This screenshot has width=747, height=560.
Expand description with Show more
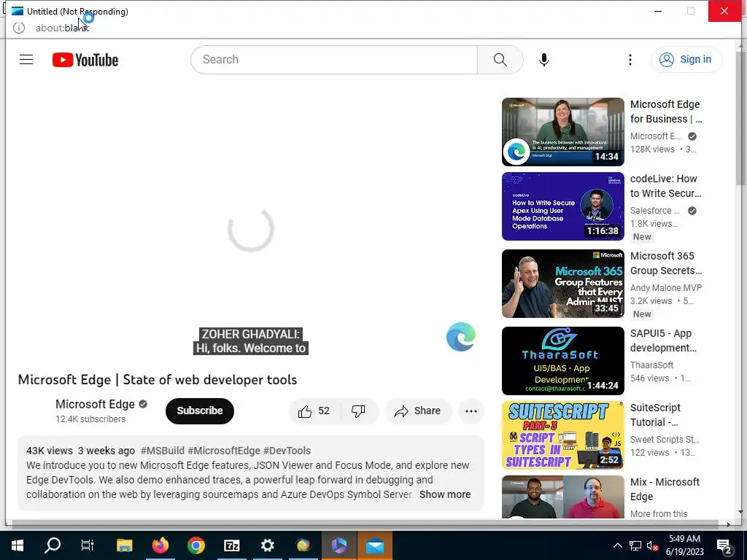pyautogui.click(x=445, y=494)
